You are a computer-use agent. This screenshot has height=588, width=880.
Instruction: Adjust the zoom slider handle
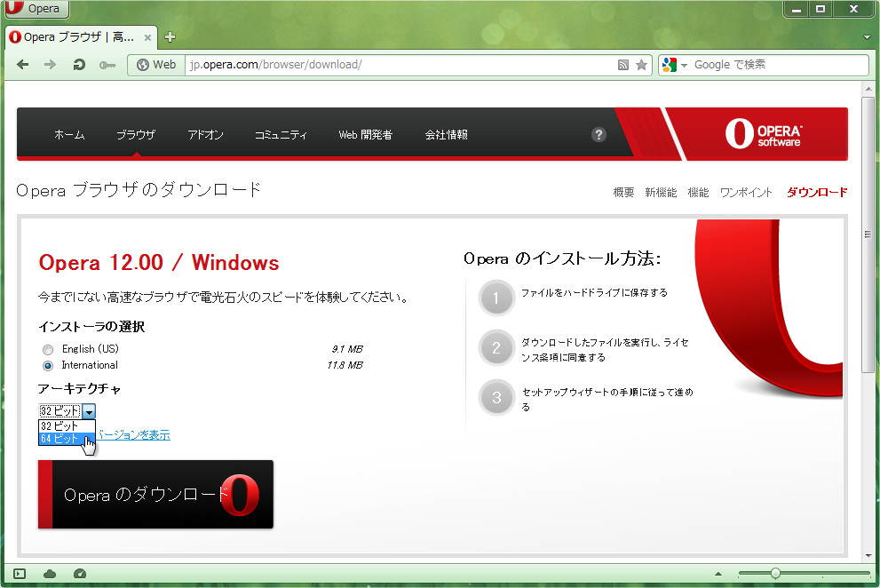pos(775,574)
